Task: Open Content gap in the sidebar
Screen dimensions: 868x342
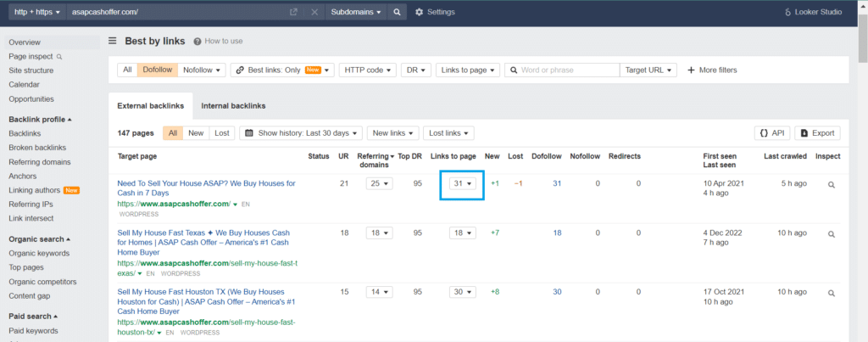Action: tap(30, 296)
